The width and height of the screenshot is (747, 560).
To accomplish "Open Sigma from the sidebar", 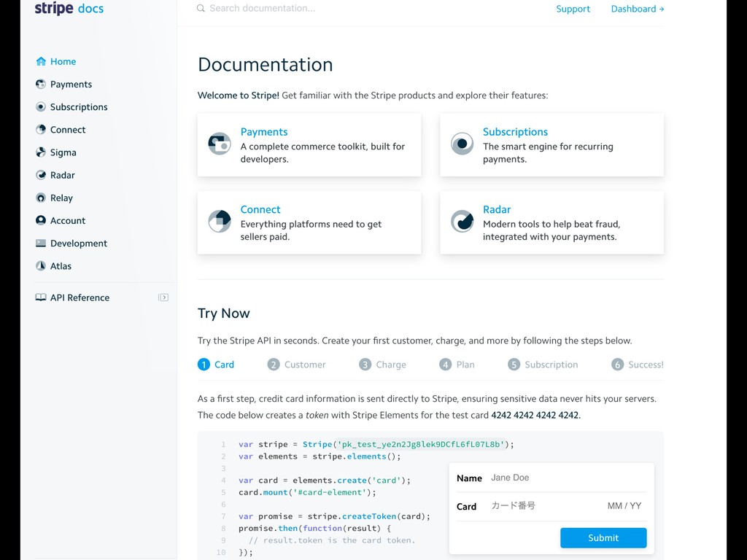I will (x=63, y=152).
